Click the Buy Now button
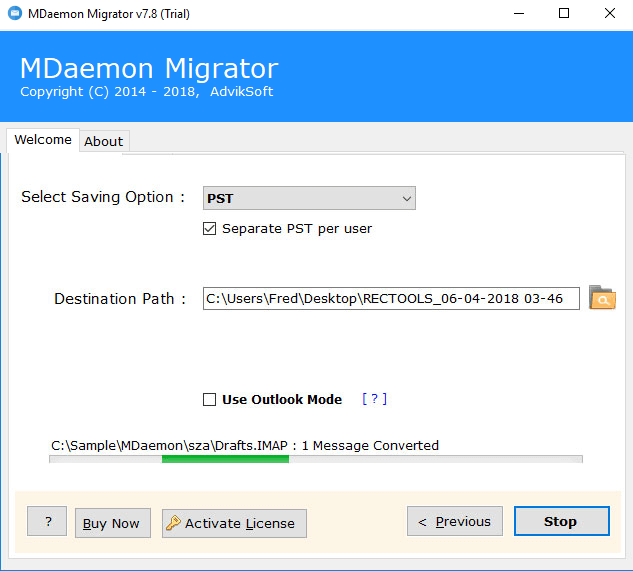The height and width of the screenshot is (571, 633). pyautogui.click(x=113, y=523)
